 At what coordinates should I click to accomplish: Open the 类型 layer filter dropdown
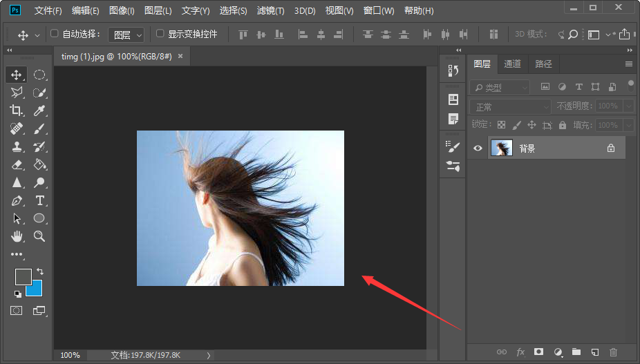(x=500, y=87)
